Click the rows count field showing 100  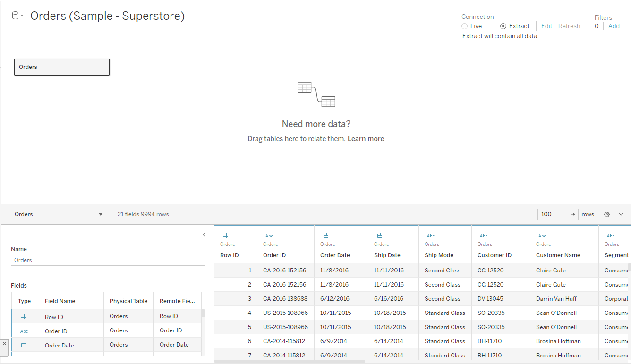(558, 214)
